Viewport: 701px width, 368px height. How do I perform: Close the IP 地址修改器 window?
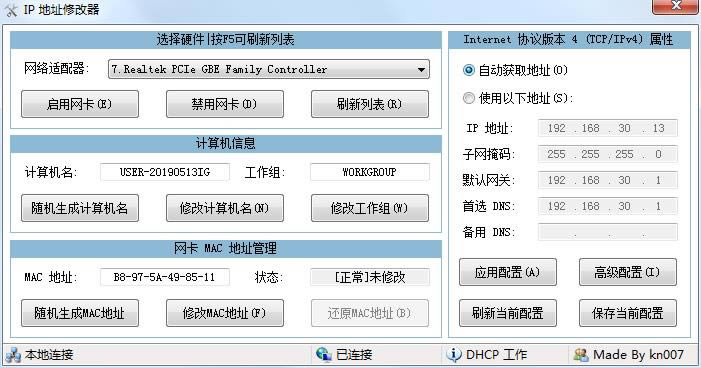(x=676, y=6)
